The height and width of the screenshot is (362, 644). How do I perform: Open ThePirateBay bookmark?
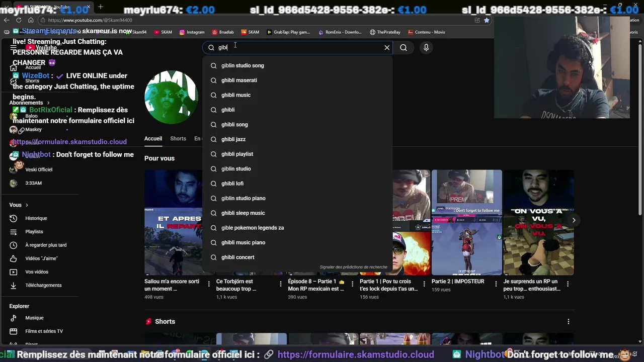tap(385, 32)
